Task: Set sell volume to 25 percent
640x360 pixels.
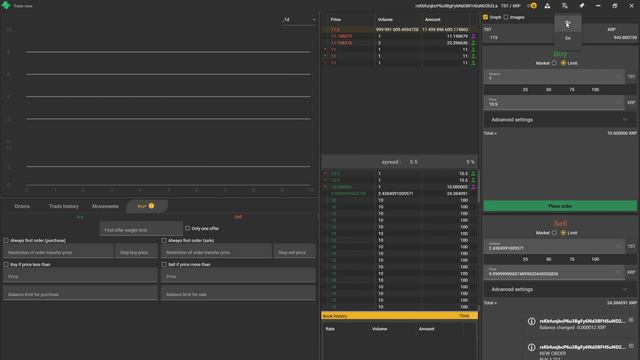Action: pyautogui.click(x=525, y=259)
